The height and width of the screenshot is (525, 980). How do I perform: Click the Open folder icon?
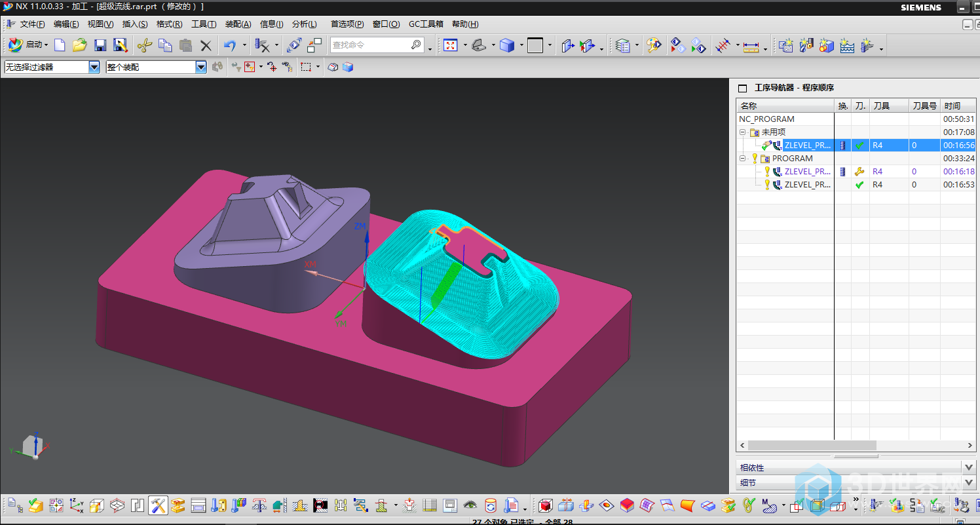pos(80,45)
